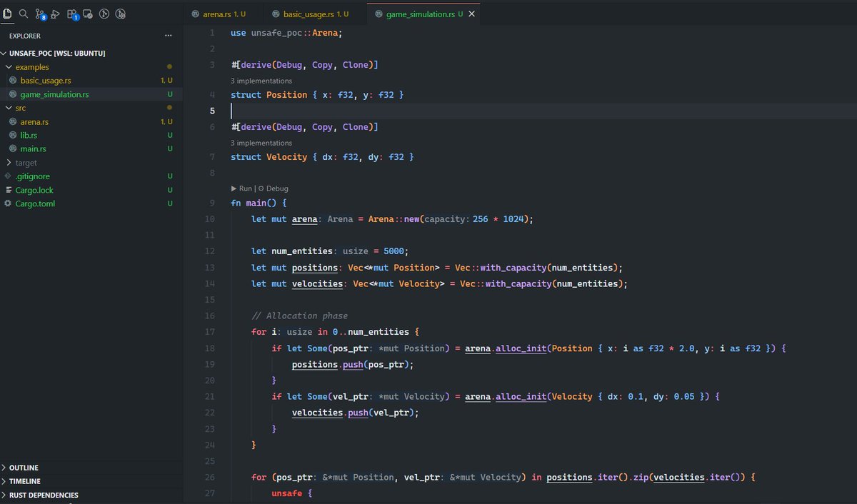Image resolution: width=857 pixels, height=504 pixels.
Task: Click Rust file icon beside arena.rs in explorer
Action: point(13,122)
